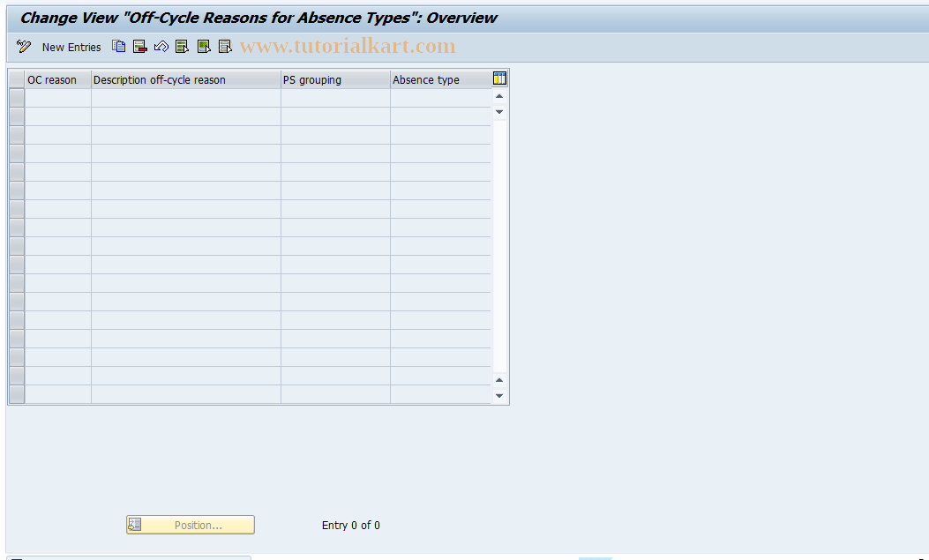Click first row OC reason cell
929x560 pixels.
(x=58, y=98)
